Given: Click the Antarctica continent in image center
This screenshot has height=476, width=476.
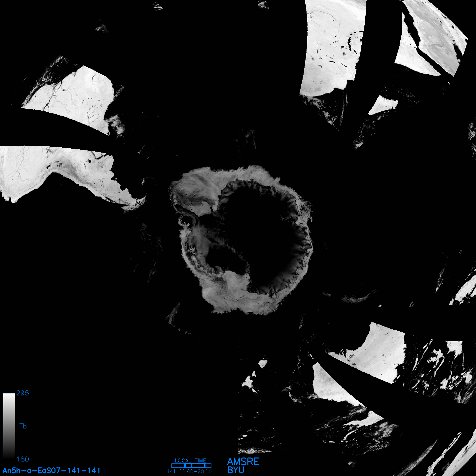Looking at the screenshot, I should click(x=241, y=239).
